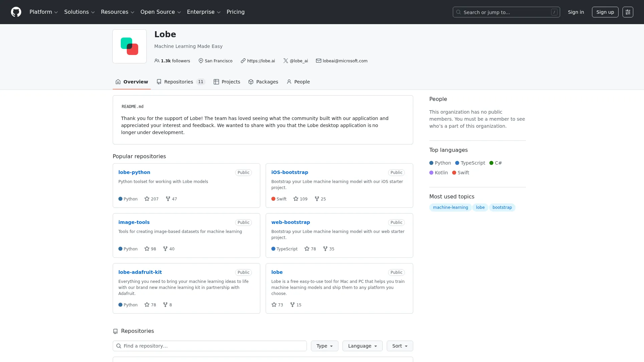Filter by Kotlin in Top languages
Image resolution: width=644 pixels, height=362 pixels.
pyautogui.click(x=438, y=173)
